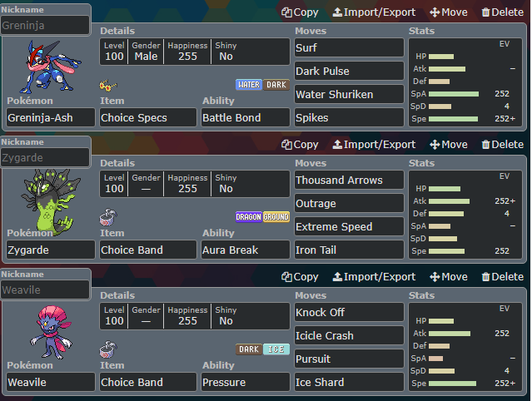
Task: Delete the Greninja set
Action: click(x=503, y=12)
